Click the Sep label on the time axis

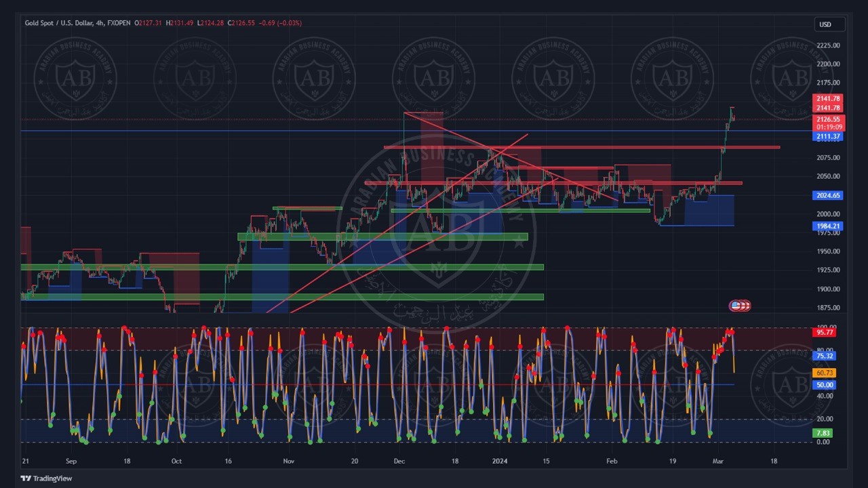coord(72,461)
